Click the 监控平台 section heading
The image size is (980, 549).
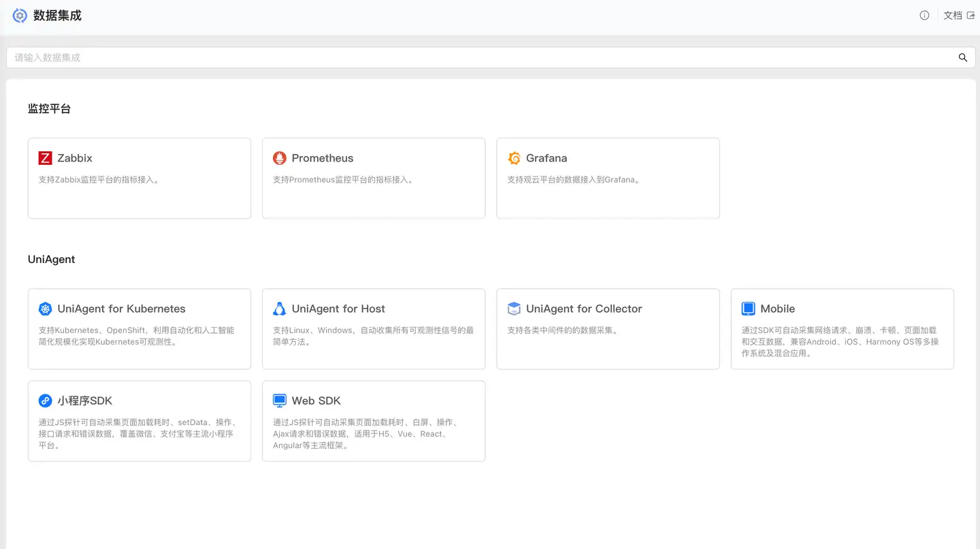(x=49, y=108)
